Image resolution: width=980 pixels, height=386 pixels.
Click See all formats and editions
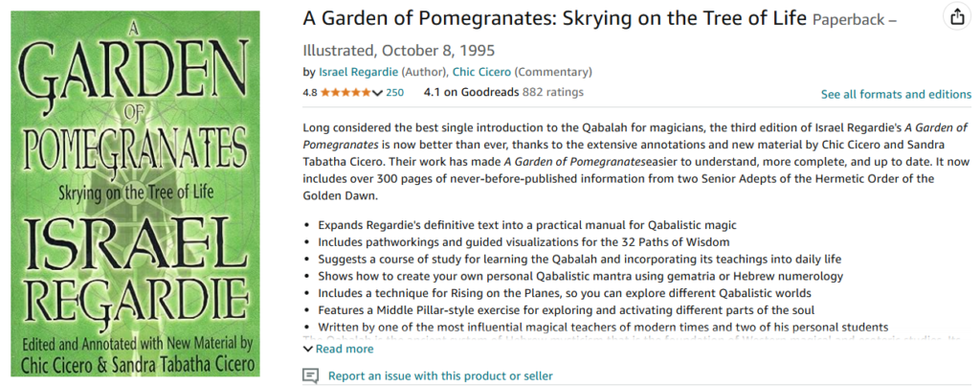[x=896, y=94]
